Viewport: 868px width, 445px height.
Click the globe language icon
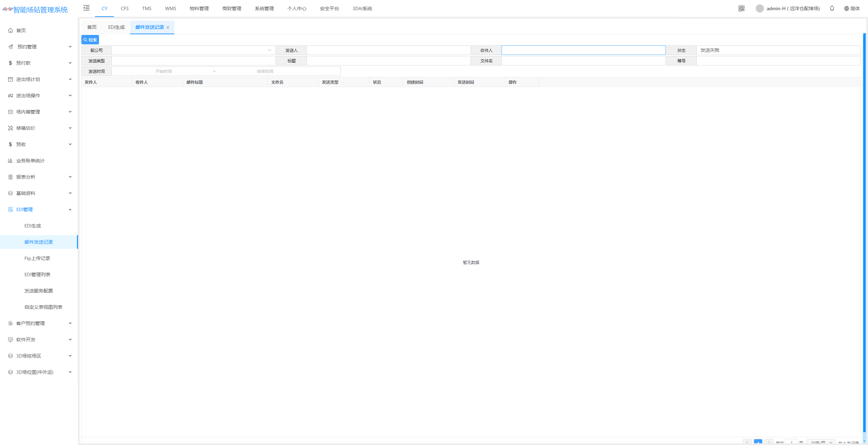(x=846, y=8)
